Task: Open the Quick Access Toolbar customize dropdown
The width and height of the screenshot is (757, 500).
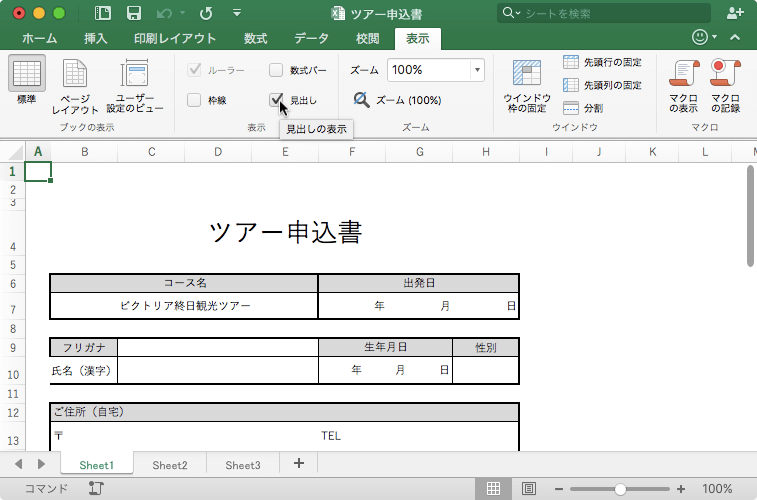Action: pyautogui.click(x=236, y=13)
